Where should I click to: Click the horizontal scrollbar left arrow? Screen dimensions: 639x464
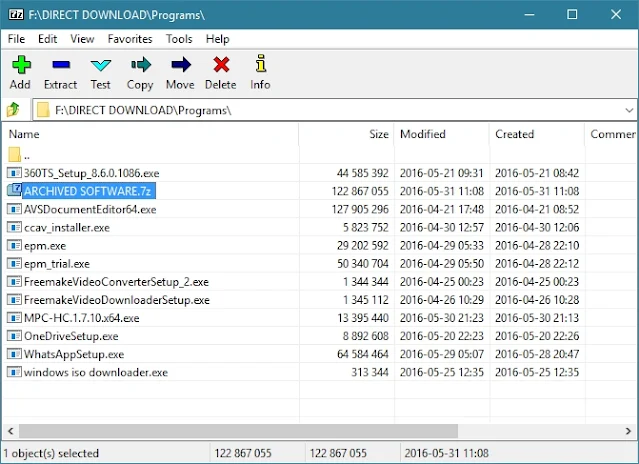pos(11,431)
